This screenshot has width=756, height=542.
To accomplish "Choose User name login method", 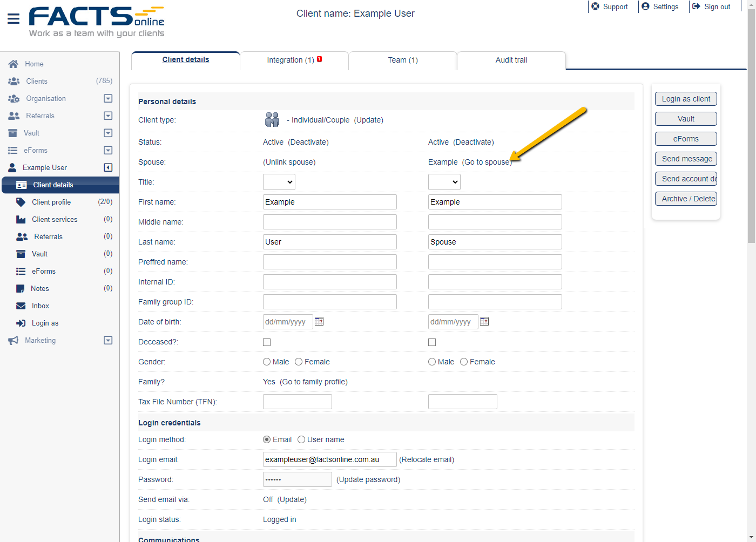I will 301,439.
